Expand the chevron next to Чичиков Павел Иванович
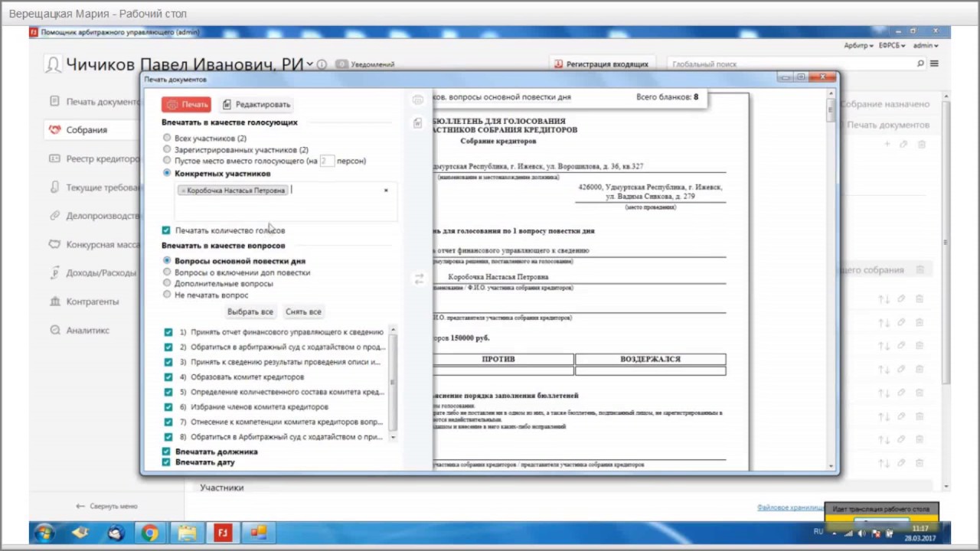Screen dimensions: 980x551 pyautogui.click(x=309, y=64)
